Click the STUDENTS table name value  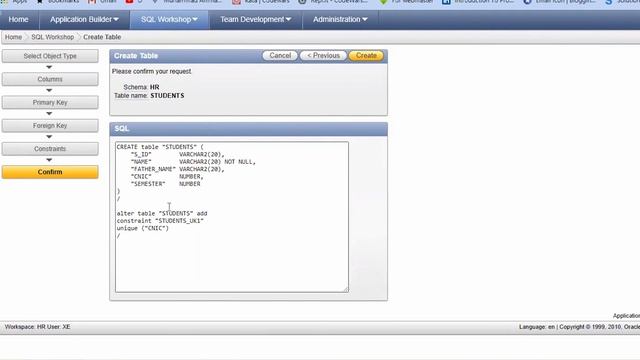pyautogui.click(x=167, y=96)
